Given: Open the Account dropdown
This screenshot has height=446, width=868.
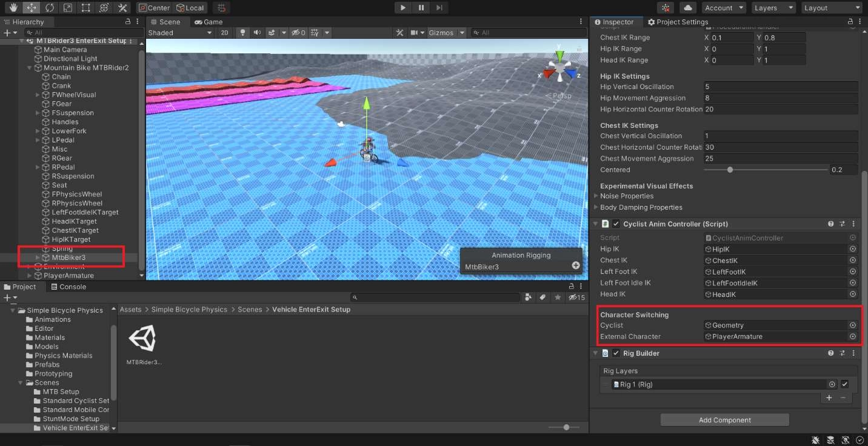Looking at the screenshot, I should click(724, 8).
